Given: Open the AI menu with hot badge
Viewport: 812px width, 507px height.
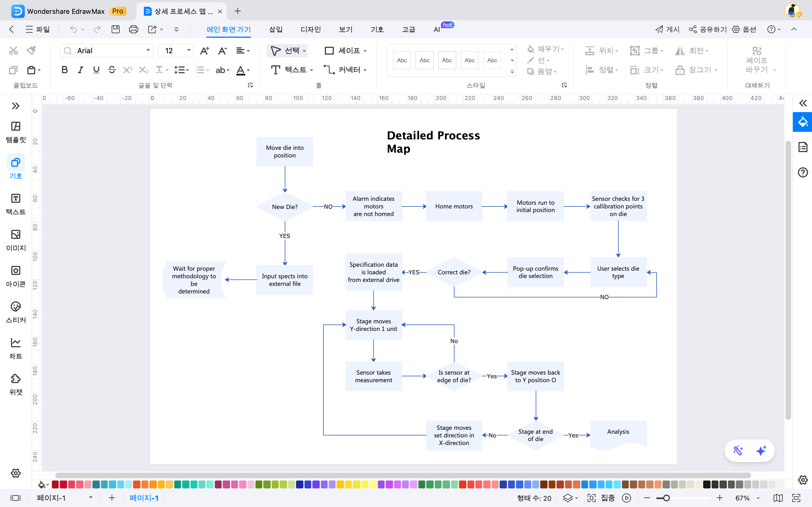Looking at the screenshot, I should click(437, 30).
